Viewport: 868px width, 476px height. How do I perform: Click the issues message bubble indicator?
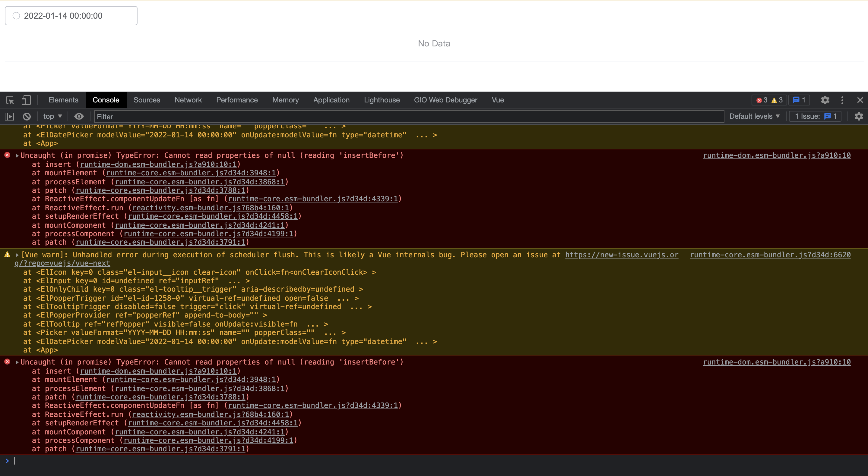click(x=799, y=100)
